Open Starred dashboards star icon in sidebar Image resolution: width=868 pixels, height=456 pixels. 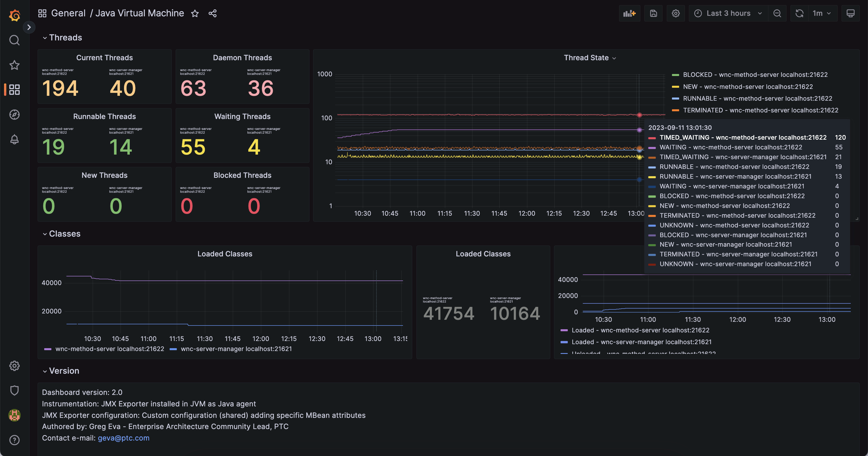pos(14,65)
